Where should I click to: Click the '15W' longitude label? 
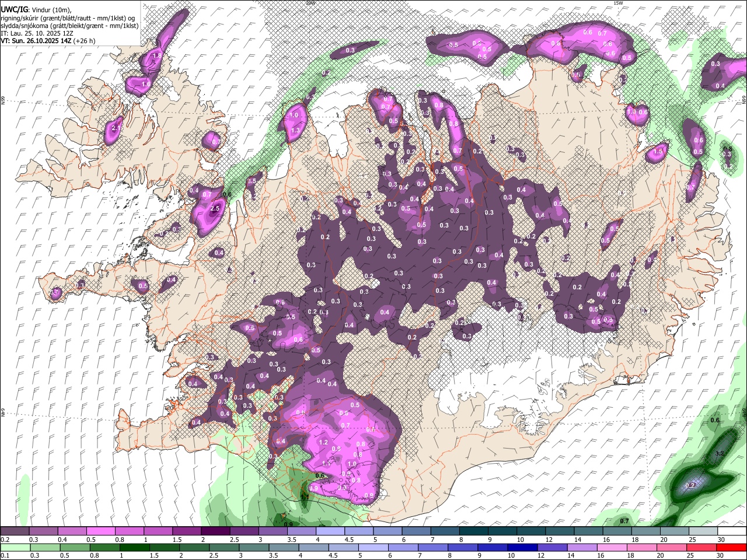(x=619, y=3)
